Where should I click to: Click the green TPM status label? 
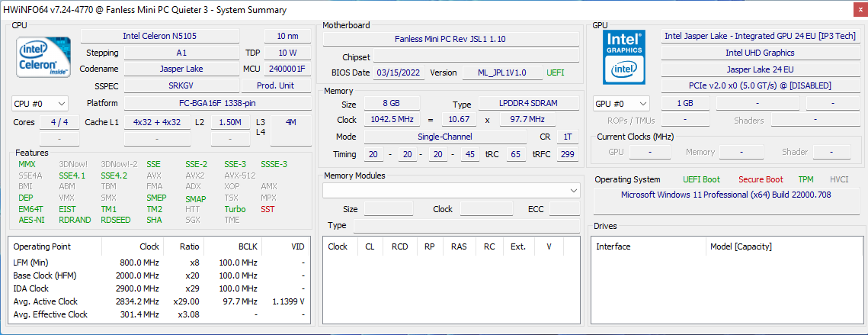pyautogui.click(x=806, y=179)
